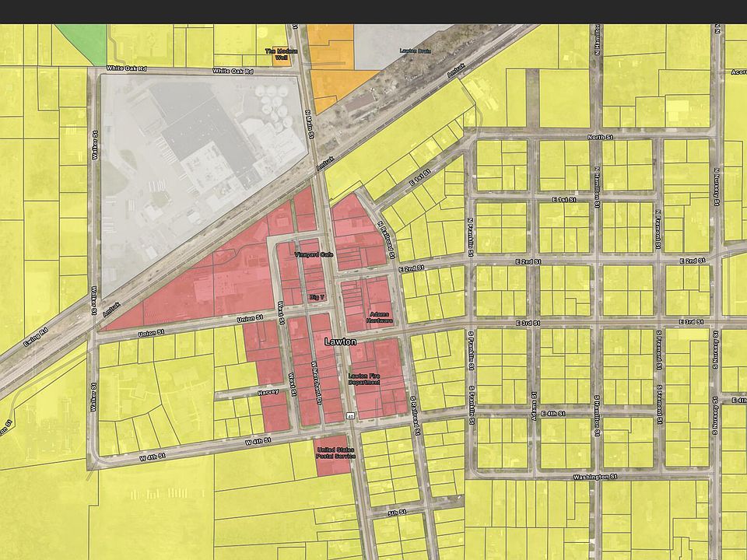Click the Harvey street label
The height and width of the screenshot is (560, 747).
pyautogui.click(x=268, y=393)
